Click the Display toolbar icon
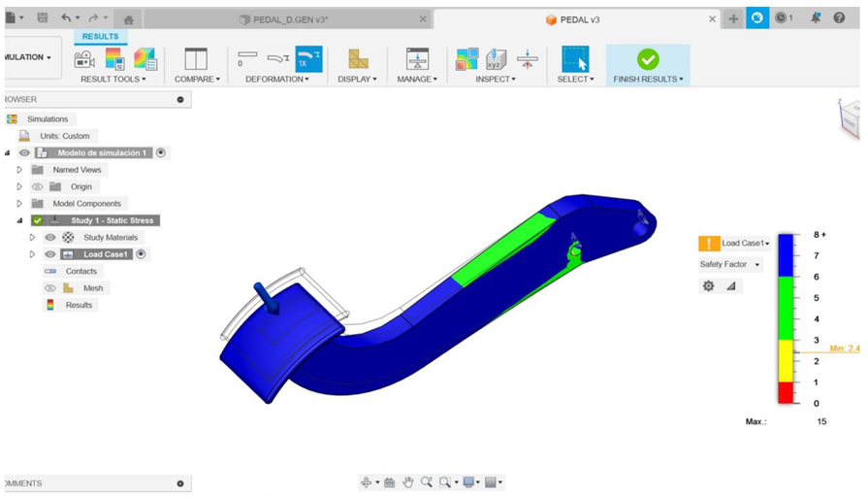 click(x=359, y=59)
